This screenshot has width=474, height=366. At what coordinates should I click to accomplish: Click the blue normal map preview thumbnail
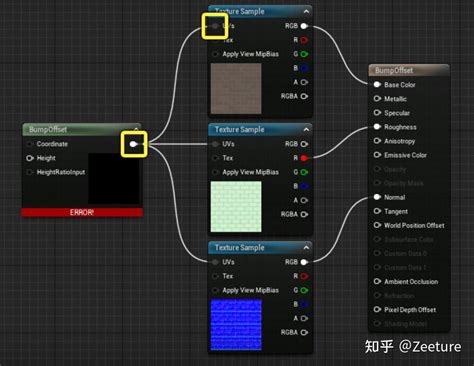[x=236, y=325]
